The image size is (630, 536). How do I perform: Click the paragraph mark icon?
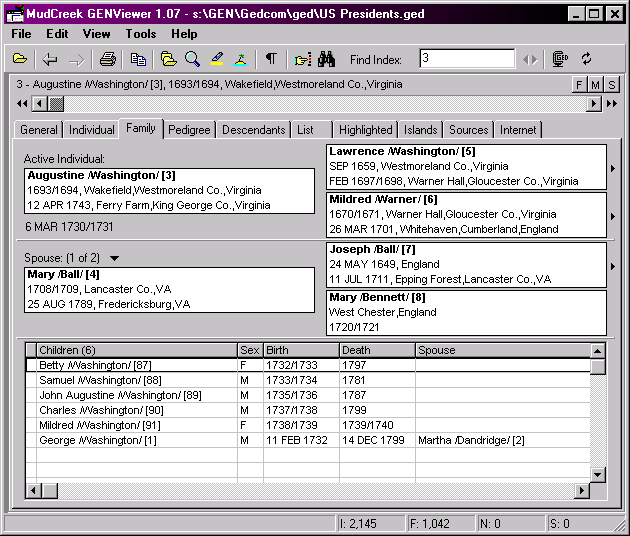(270, 59)
